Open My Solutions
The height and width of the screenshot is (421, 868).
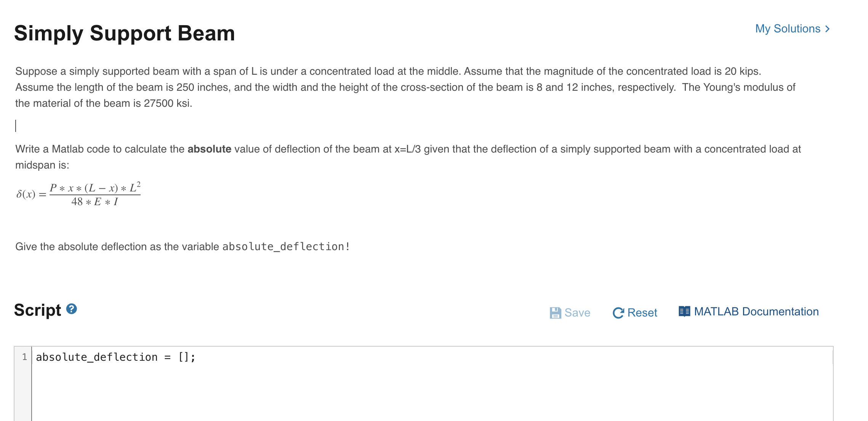[788, 29]
